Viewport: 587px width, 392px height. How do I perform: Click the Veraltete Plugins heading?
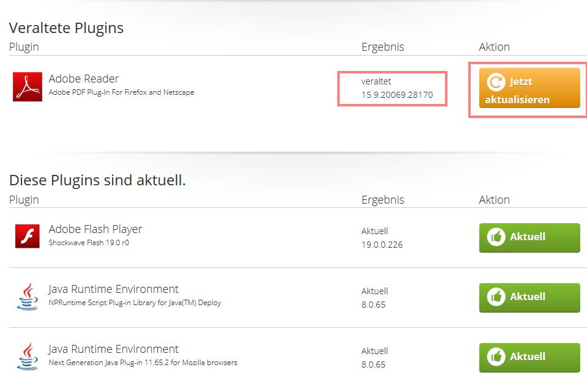(x=66, y=28)
